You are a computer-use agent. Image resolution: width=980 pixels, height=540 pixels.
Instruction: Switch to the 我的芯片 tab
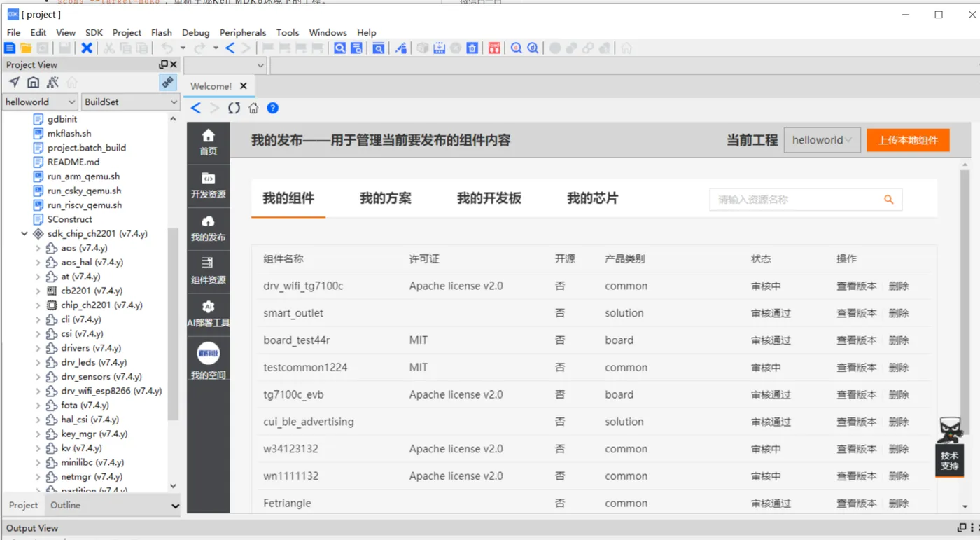(x=593, y=198)
